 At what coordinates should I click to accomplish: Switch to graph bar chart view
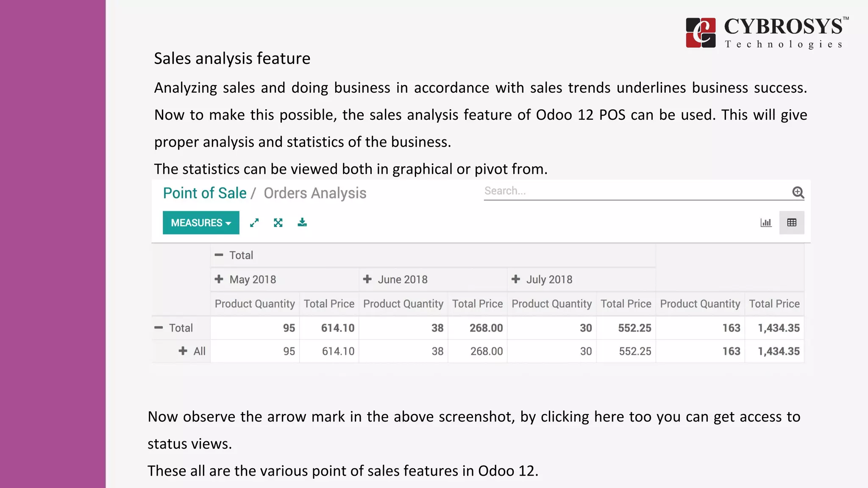tap(766, 222)
